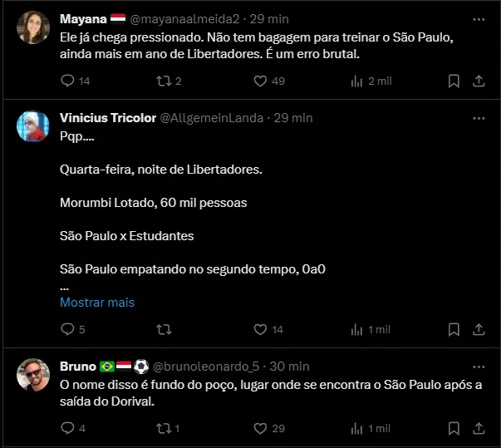This screenshot has width=501, height=448.
Task: Bookmark Mayana's tweet
Action: [x=454, y=81]
